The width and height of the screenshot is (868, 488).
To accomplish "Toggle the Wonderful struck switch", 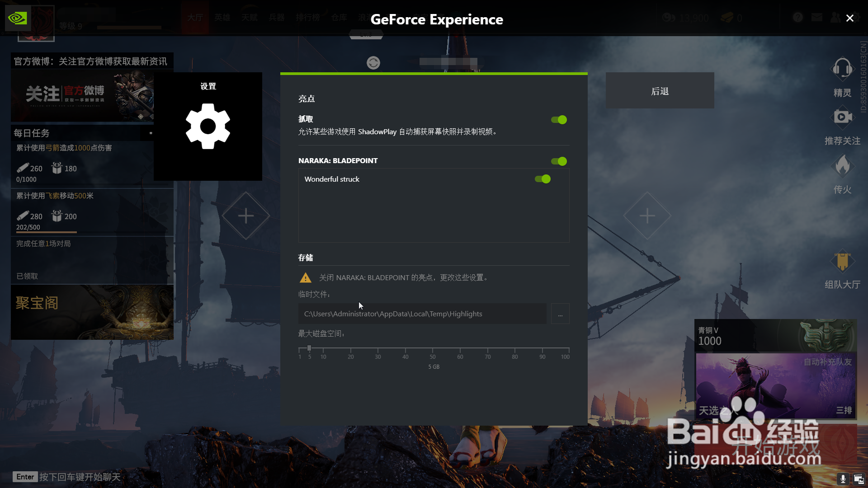I will coord(542,179).
